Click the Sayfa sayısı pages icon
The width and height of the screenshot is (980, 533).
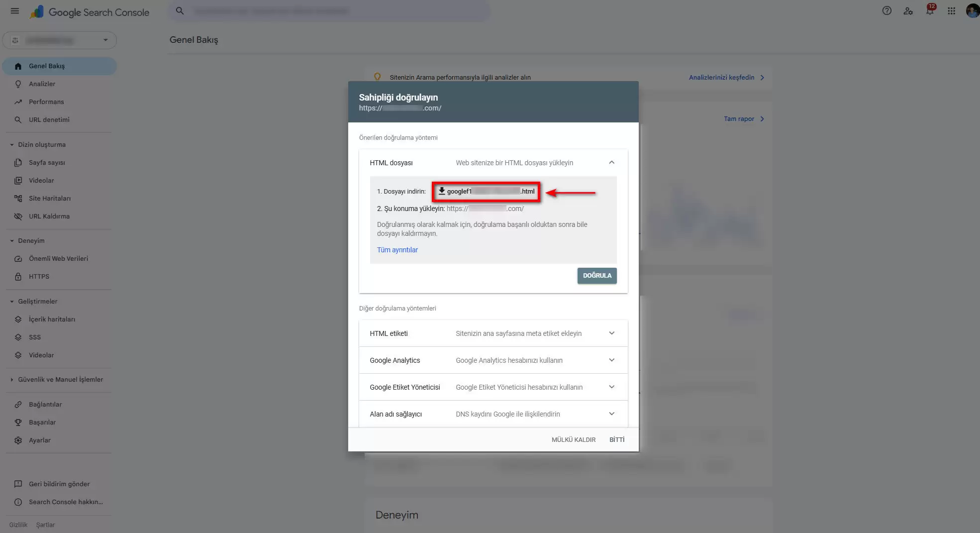[18, 163]
